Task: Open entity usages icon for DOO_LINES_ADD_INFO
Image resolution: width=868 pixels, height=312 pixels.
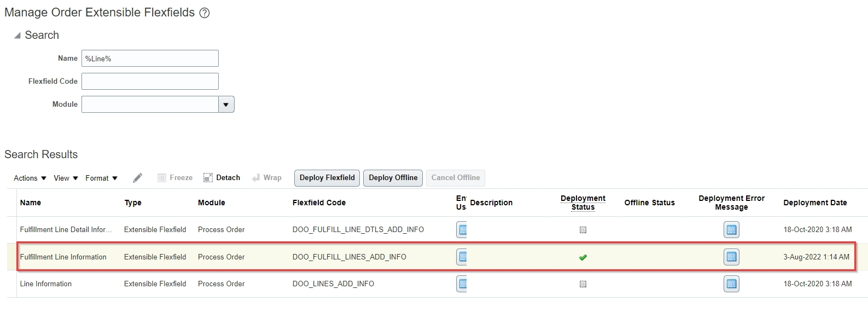Action: [x=462, y=284]
